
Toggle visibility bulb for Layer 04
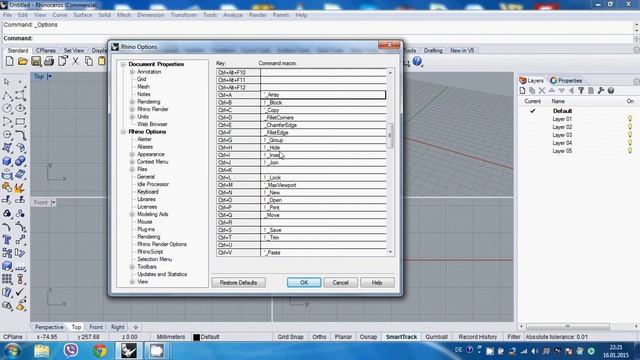click(x=630, y=143)
